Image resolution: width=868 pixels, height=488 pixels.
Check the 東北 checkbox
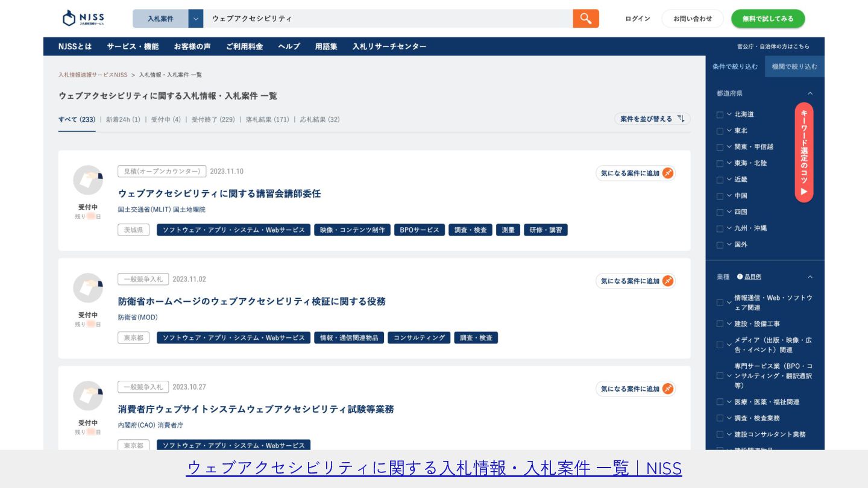(x=720, y=131)
